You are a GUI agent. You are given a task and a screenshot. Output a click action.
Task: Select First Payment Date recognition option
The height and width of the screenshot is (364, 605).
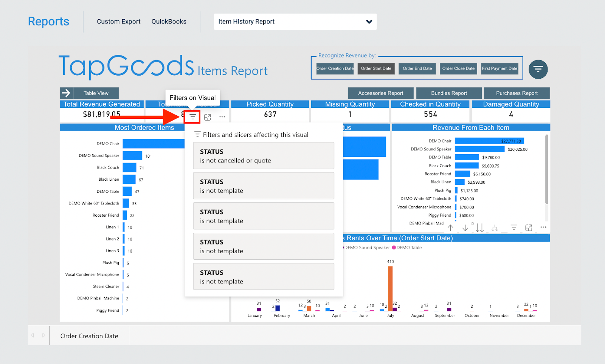[500, 68]
